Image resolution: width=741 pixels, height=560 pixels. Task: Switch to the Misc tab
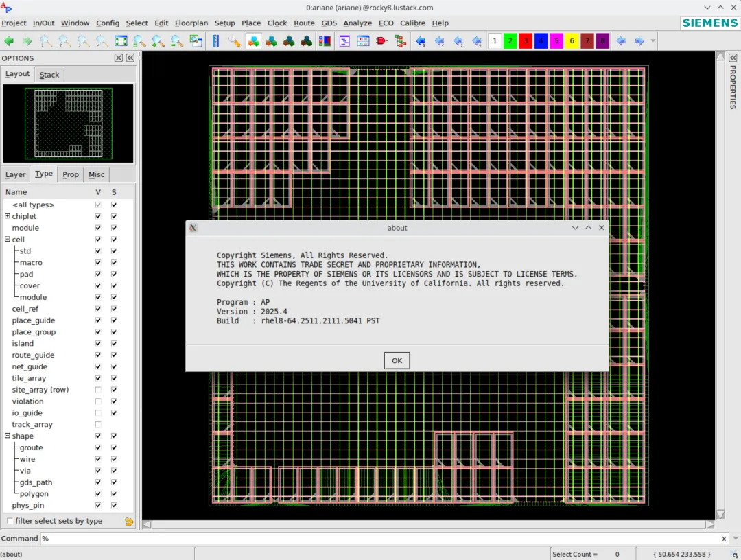97,174
